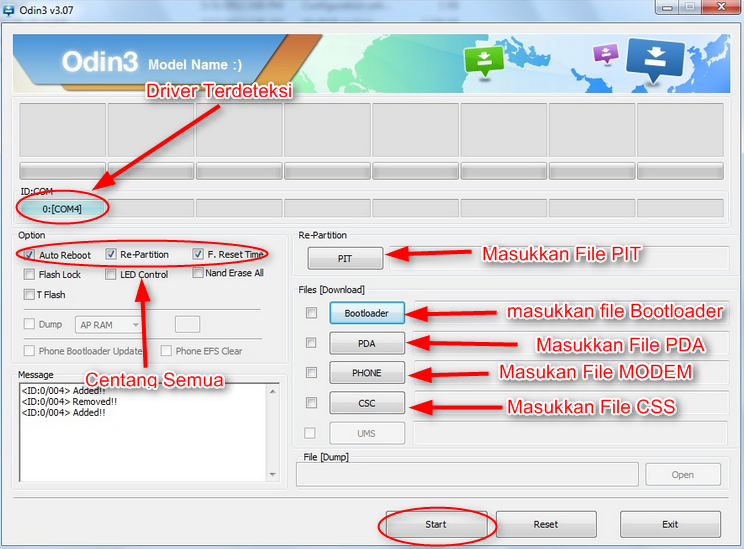Image resolution: width=744 pixels, height=549 pixels.
Task: Enable the Nand Erase All option
Action: tap(198, 272)
